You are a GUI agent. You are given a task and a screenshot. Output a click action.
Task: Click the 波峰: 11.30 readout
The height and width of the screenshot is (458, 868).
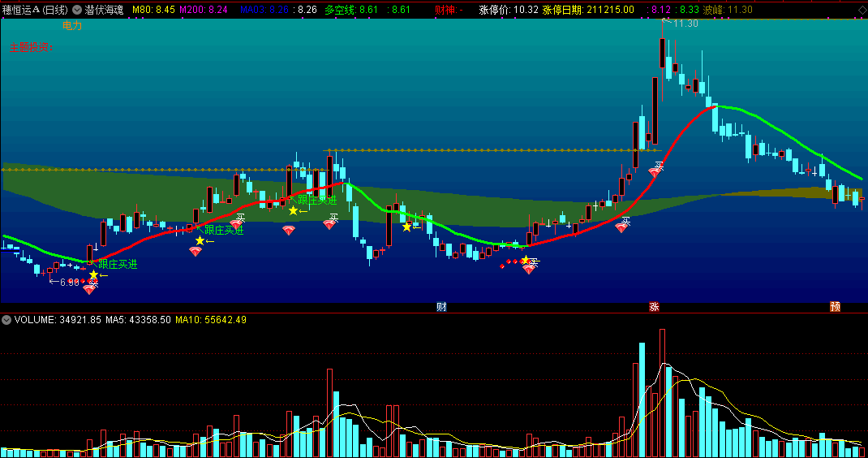pos(728,10)
